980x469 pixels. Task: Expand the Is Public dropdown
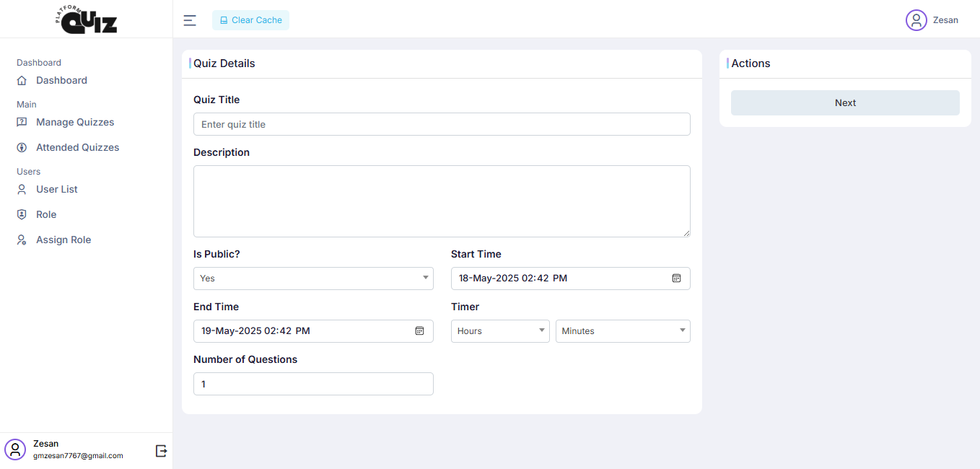(313, 279)
